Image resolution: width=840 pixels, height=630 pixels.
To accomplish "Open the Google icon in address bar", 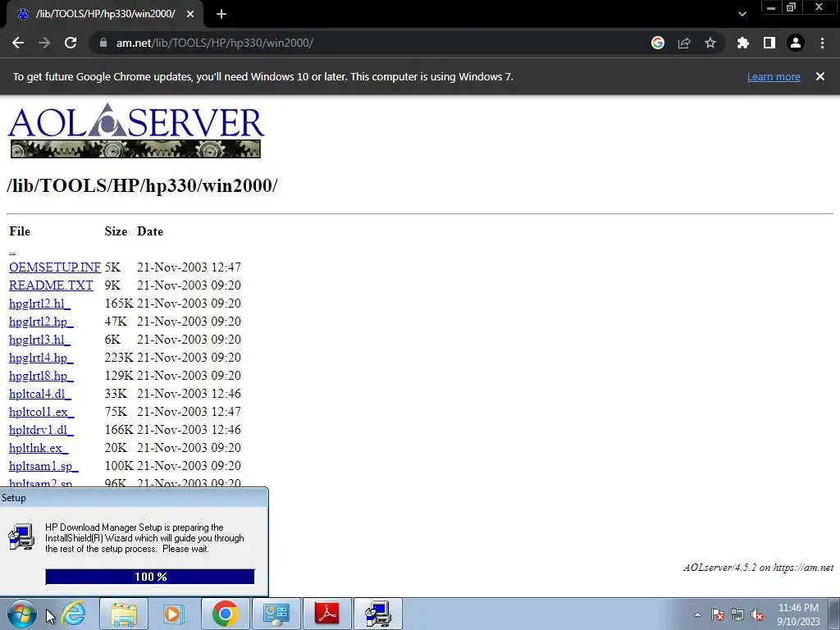I will [658, 43].
